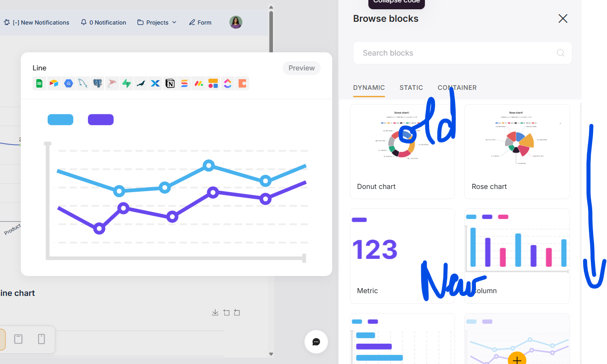Open the New Notifications item
Image resolution: width=607 pixels, height=364 pixels.
37,22
